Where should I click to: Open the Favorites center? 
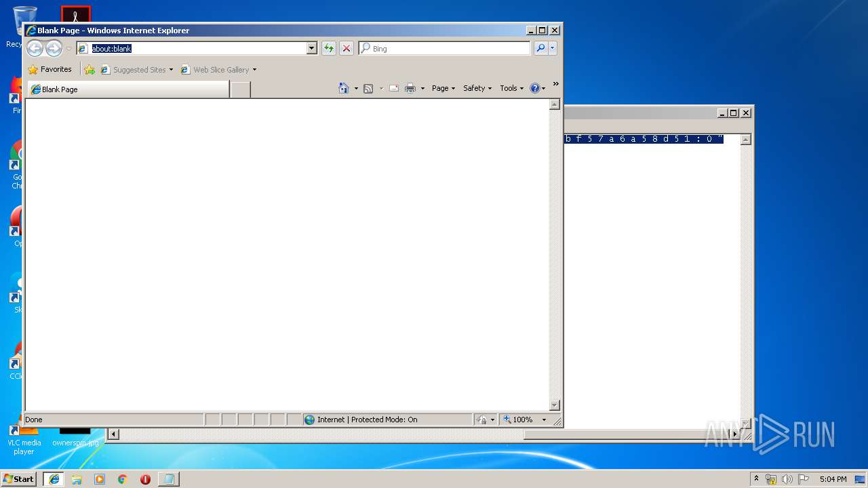50,69
